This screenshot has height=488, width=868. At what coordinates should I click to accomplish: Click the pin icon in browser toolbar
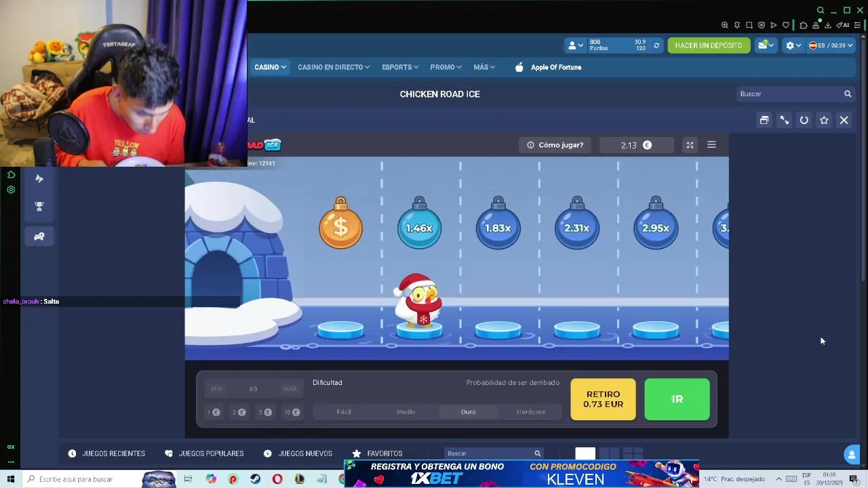coord(737,25)
